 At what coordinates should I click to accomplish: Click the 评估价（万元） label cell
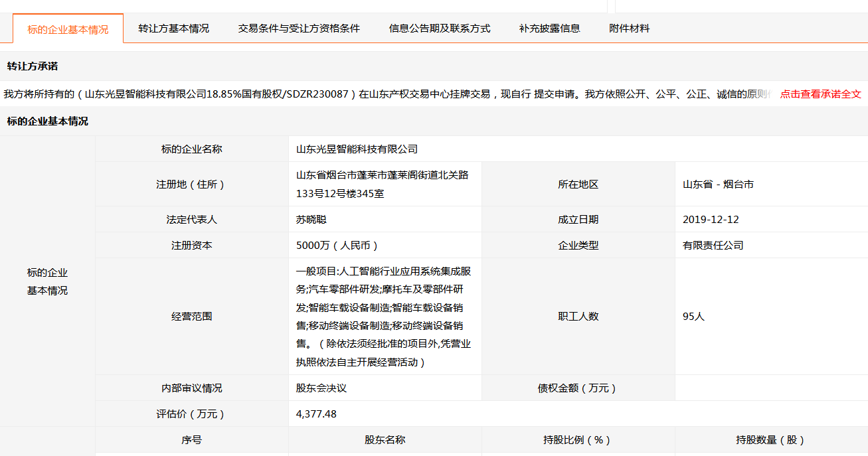(192, 414)
